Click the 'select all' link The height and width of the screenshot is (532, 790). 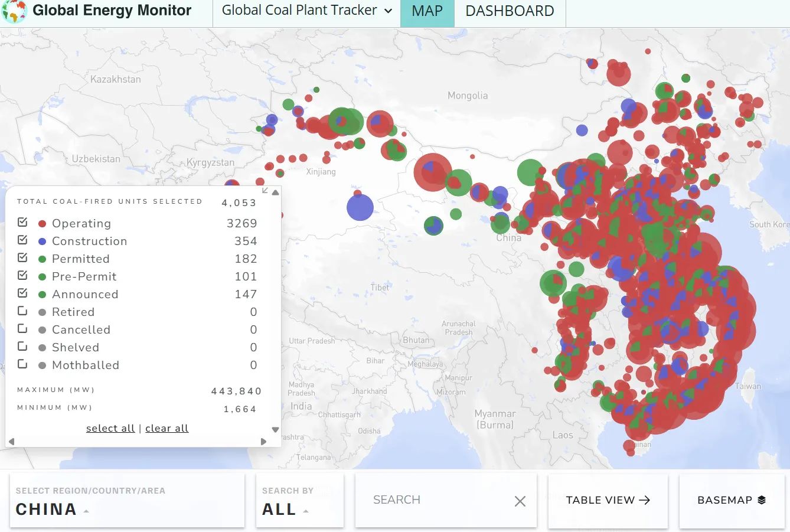tap(110, 428)
